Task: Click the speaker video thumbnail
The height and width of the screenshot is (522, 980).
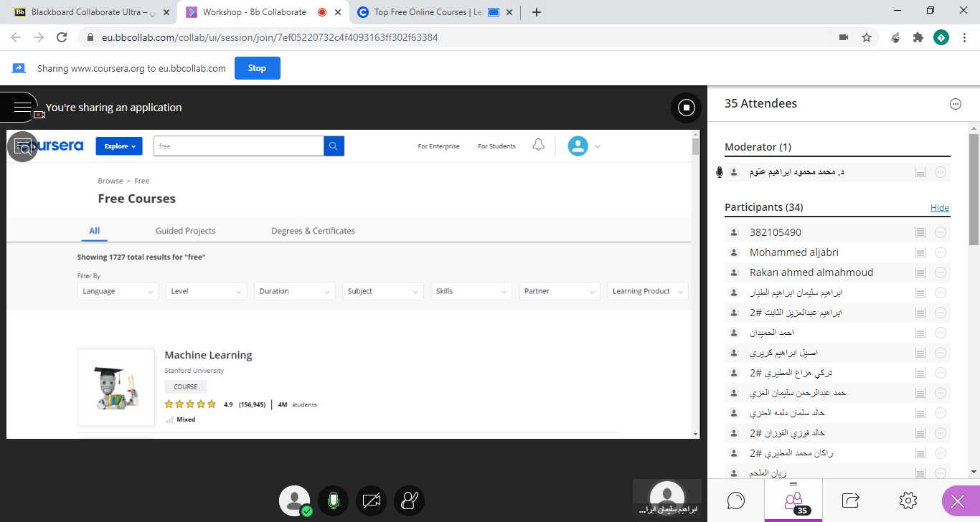Action: [667, 498]
